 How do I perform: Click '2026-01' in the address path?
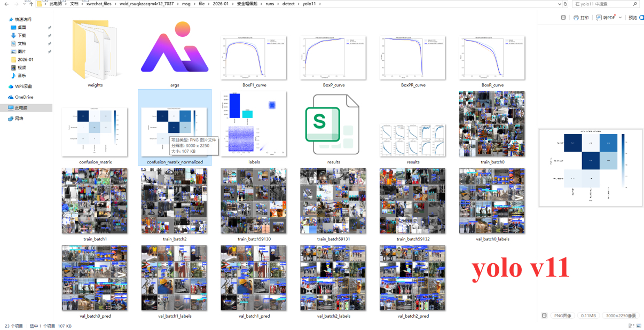[x=221, y=4]
